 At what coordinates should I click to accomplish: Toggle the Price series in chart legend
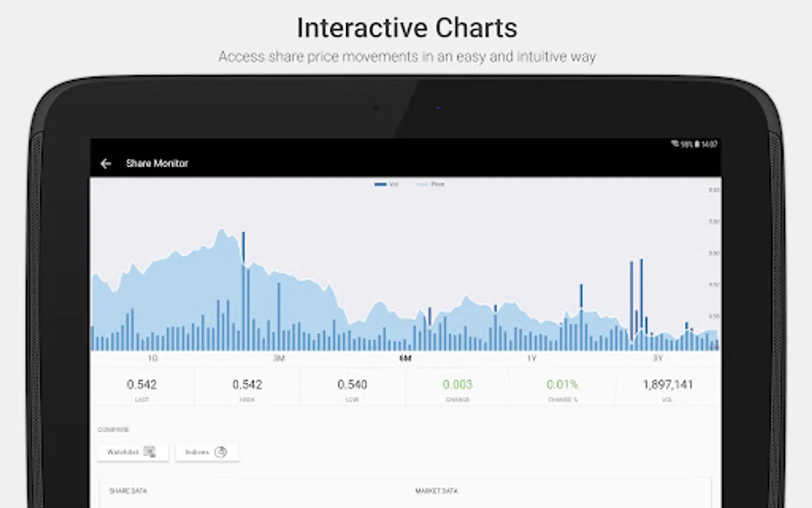(431, 184)
